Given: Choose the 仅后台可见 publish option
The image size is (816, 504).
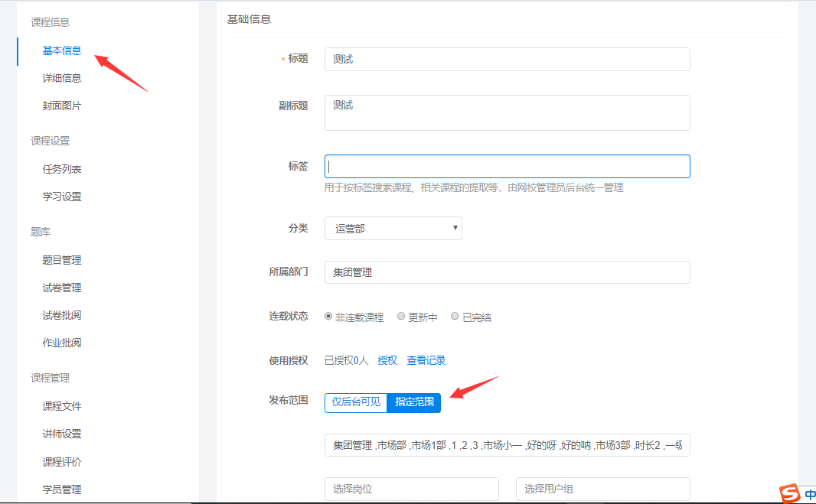Looking at the screenshot, I should (356, 402).
